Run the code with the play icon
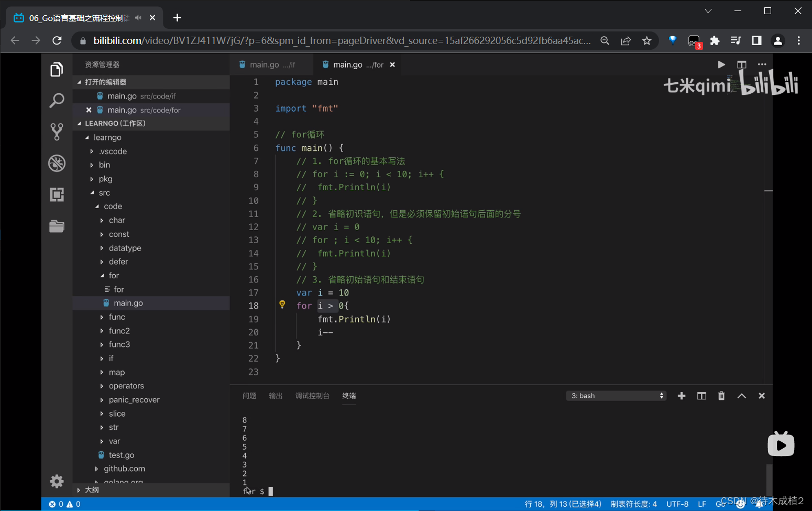 721,64
